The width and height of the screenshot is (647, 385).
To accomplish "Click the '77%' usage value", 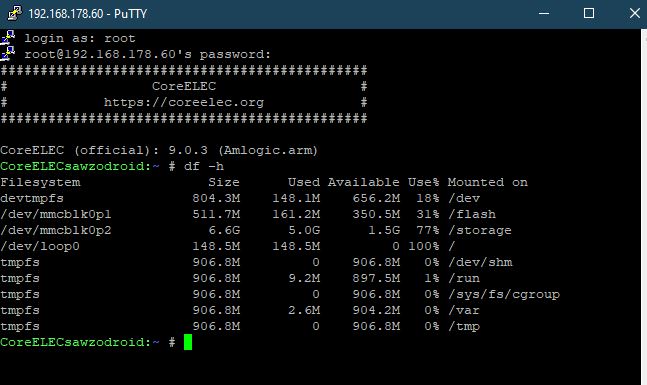I will [427, 230].
